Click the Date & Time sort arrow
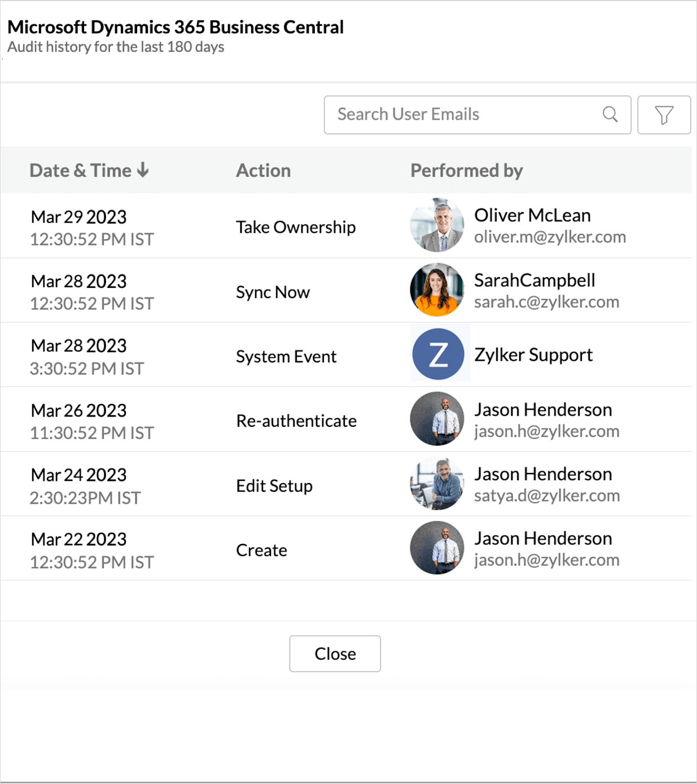697x784 pixels. point(143,170)
